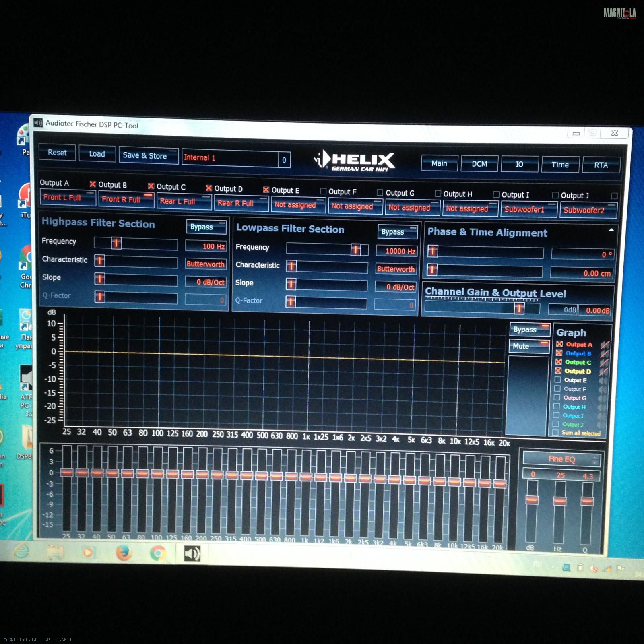Viewport: 644px width, 644px height.
Task: Open the Time tab
Action: 560,165
